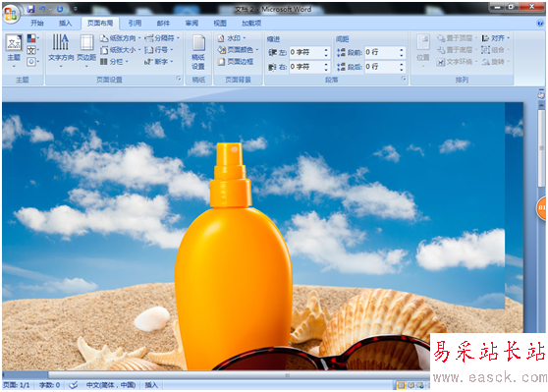
Task: Open 断字 hyphenation dropdown
Action: click(159, 62)
